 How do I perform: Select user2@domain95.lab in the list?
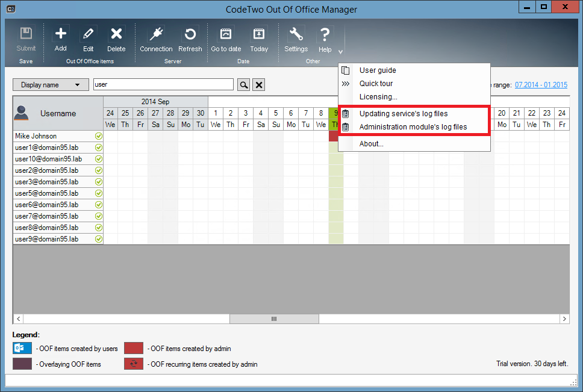[58, 170]
